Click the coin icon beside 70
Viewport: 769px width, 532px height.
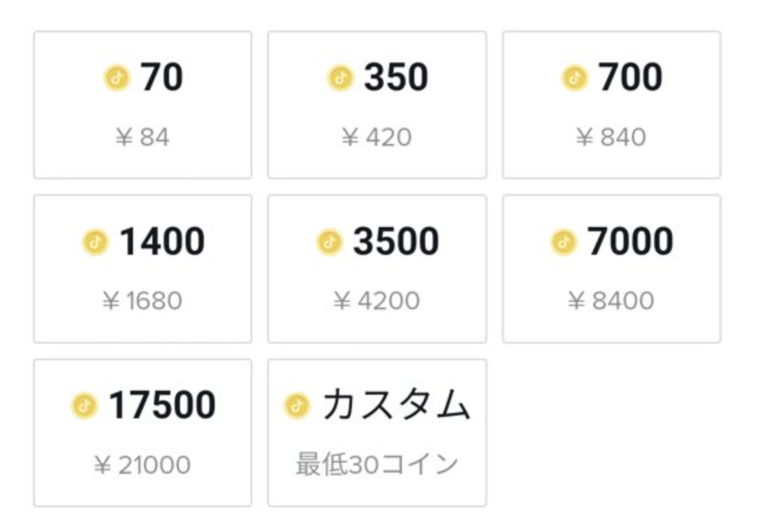[117, 78]
